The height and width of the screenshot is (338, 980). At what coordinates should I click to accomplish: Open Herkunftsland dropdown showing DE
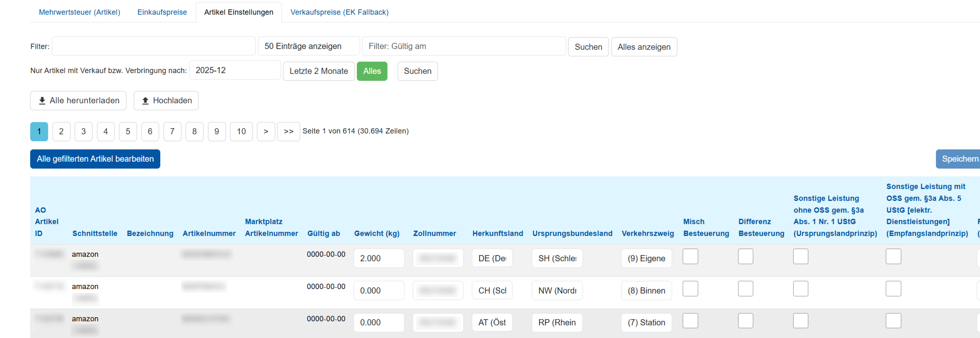pos(492,258)
